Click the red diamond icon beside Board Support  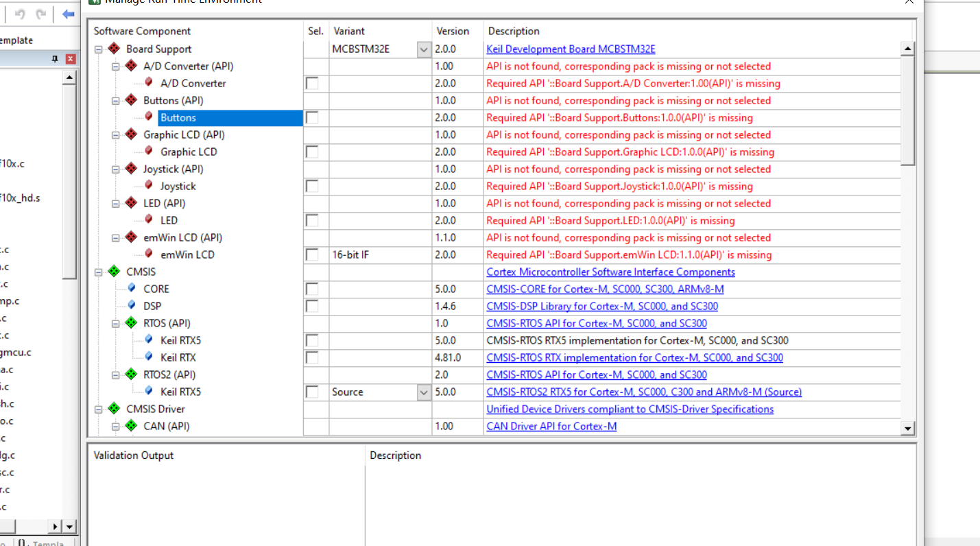point(114,49)
